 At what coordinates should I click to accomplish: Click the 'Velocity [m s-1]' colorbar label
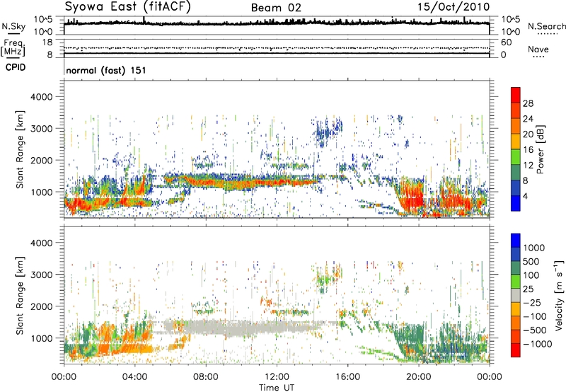(559, 295)
